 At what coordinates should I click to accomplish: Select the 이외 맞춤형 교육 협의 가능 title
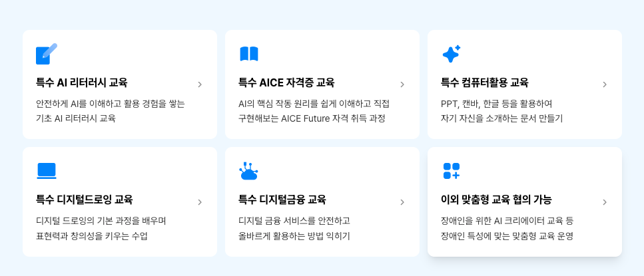point(496,200)
